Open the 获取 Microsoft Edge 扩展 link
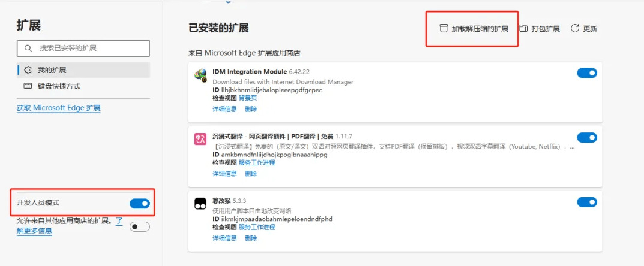The image size is (644, 266). (x=59, y=108)
